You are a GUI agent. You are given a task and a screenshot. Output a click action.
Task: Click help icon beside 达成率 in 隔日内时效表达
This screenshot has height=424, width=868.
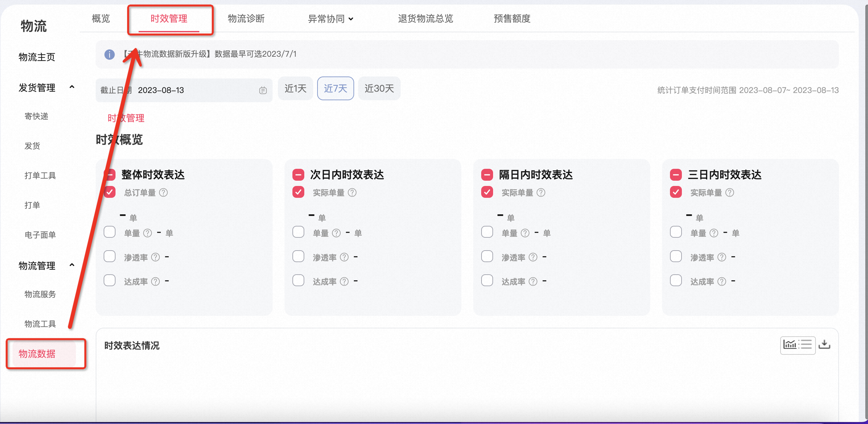[x=532, y=281]
